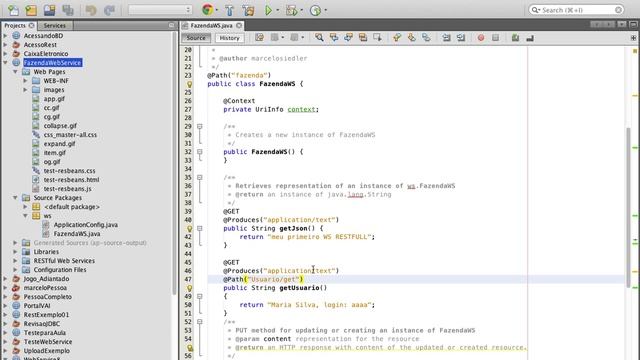This screenshot has height=360, width=640.
Task: Click the Toggle Bookmark icon
Action: click(x=426, y=38)
